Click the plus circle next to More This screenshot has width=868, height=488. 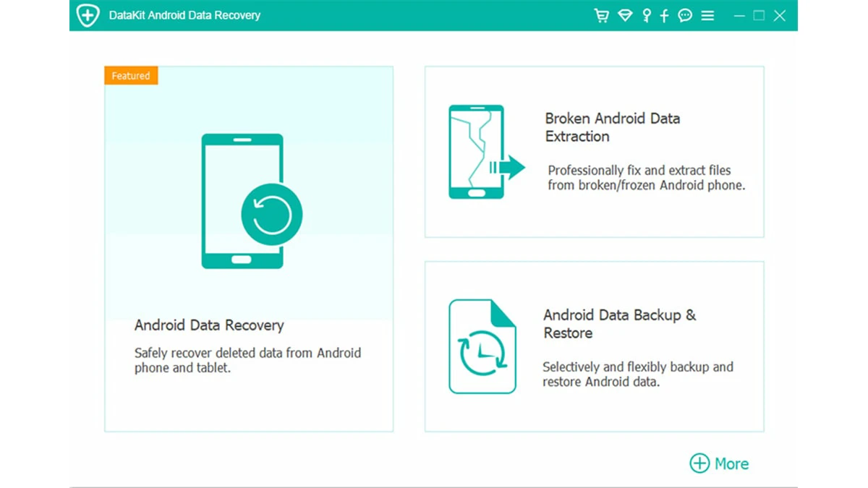click(699, 463)
